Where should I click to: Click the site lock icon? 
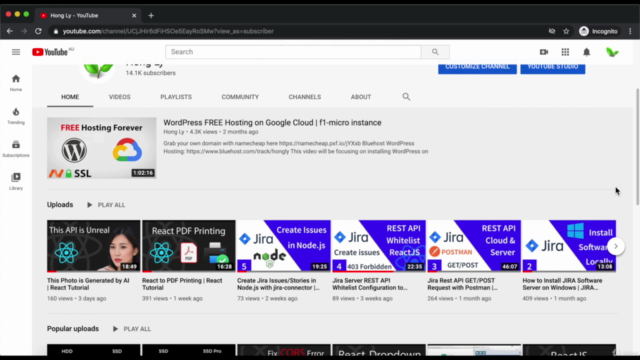click(56, 31)
